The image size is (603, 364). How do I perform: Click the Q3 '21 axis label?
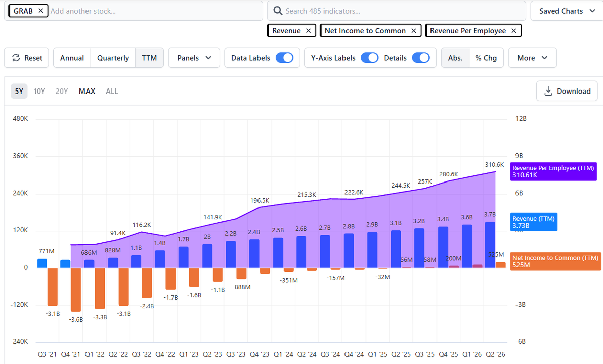(x=47, y=354)
